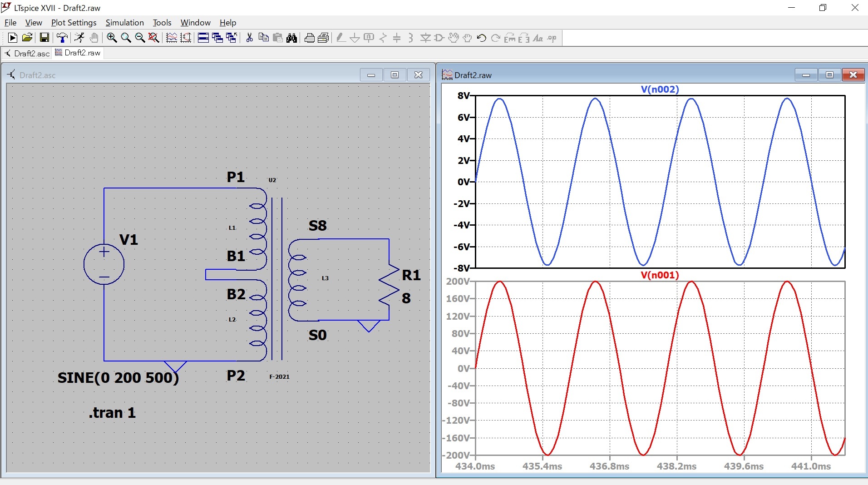Viewport: 868px width, 485px height.
Task: Click the 8V axis label of top plot
Action: coord(464,95)
